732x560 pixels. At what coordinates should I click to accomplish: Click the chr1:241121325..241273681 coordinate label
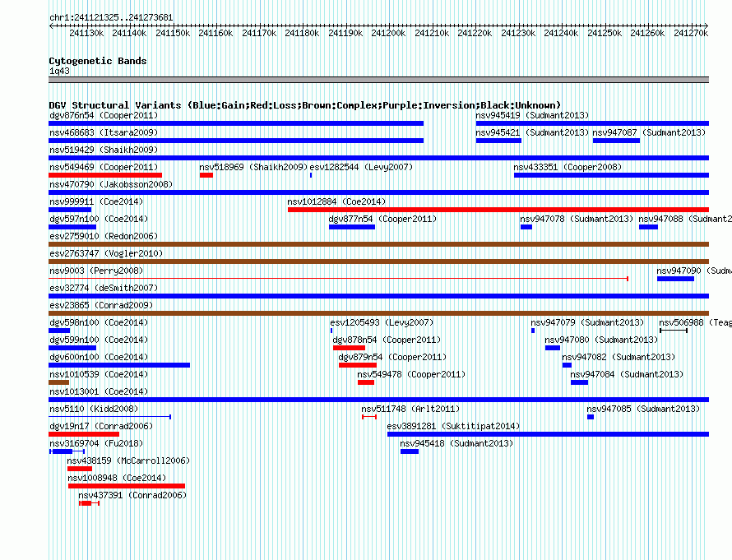[x=111, y=17]
